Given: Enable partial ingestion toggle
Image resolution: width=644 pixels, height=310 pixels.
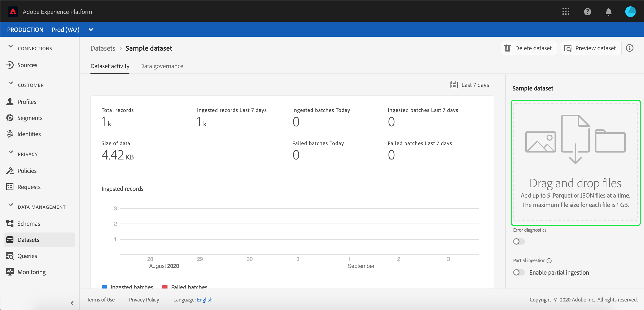Looking at the screenshot, I should (x=519, y=272).
